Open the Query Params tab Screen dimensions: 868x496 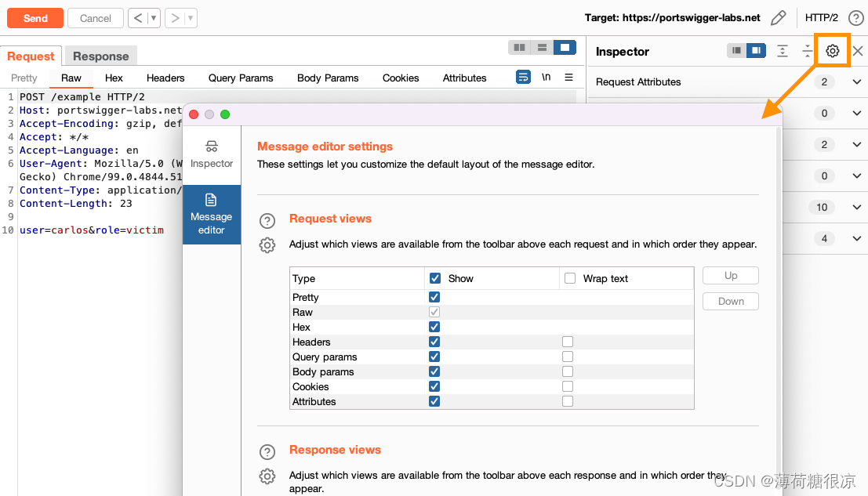point(241,78)
